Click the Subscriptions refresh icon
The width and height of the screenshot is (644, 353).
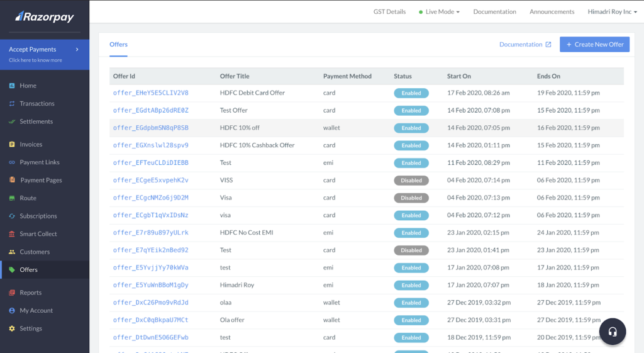click(12, 216)
